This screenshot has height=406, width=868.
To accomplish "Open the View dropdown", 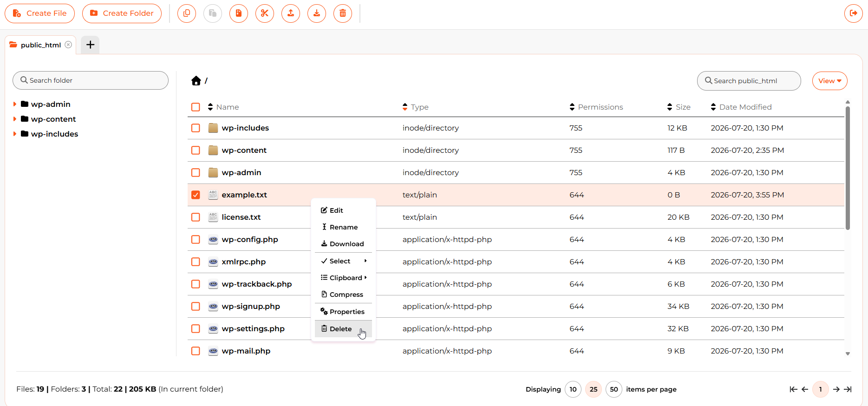I will click(x=830, y=81).
